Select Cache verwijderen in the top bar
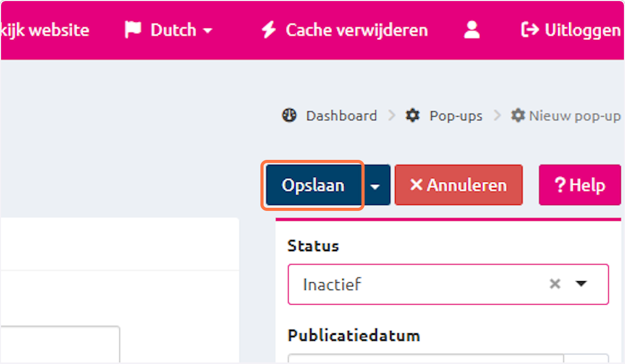Screen dimensions: 625x364 tap(356, 30)
